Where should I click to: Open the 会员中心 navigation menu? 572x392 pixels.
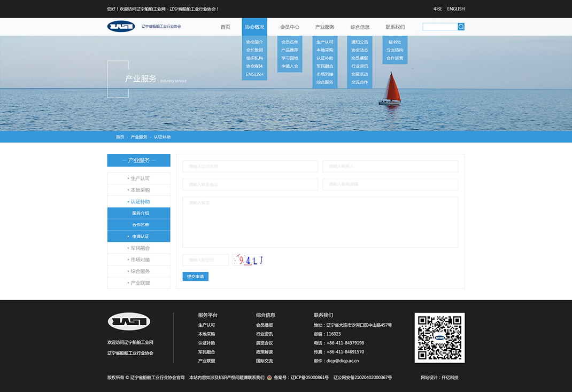click(x=290, y=27)
